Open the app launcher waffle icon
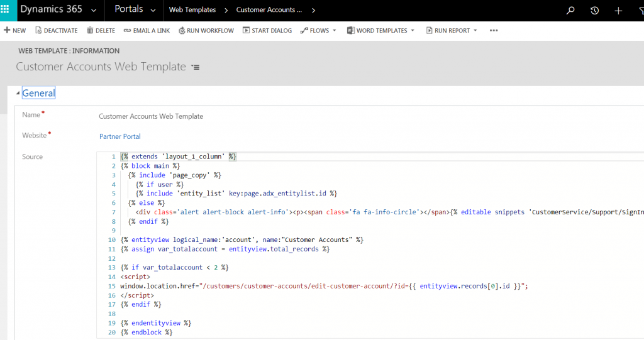 [5, 9]
